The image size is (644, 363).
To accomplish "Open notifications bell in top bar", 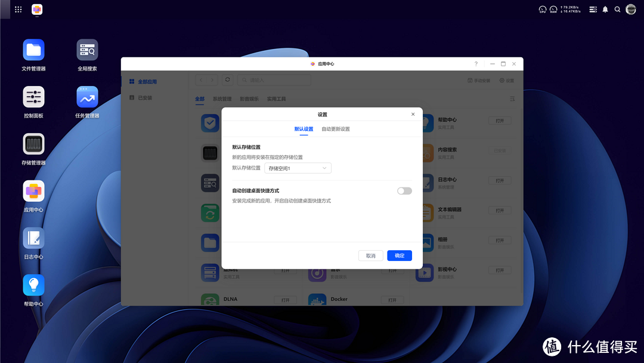I will [605, 10].
